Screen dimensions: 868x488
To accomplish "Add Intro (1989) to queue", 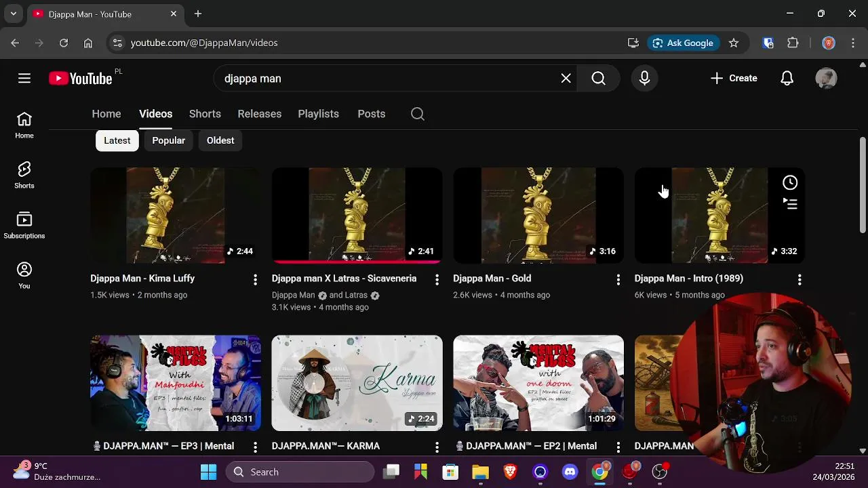I will [790, 203].
